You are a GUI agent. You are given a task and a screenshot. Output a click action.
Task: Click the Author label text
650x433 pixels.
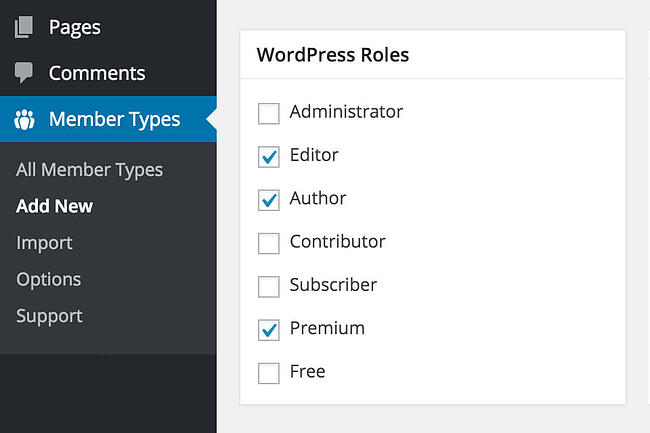pos(318,198)
